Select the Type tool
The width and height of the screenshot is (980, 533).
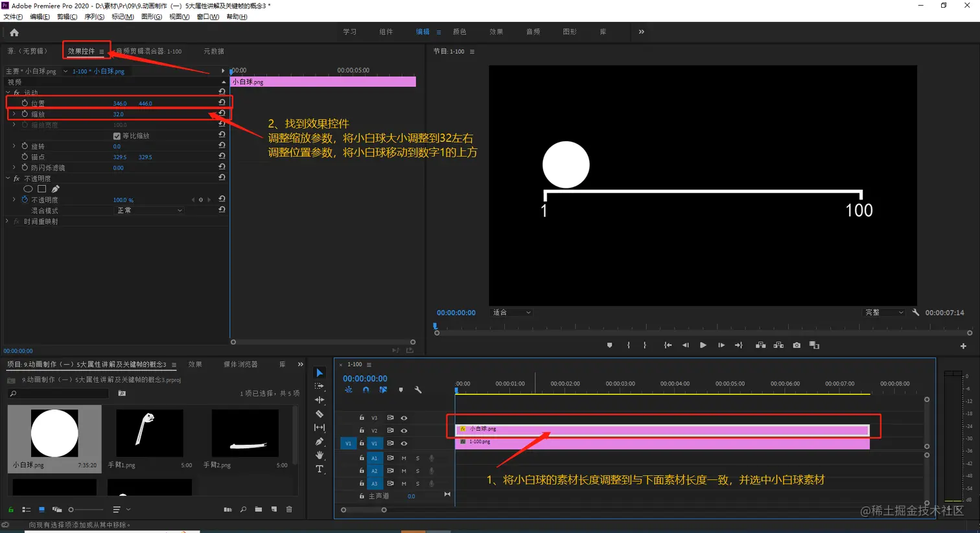(x=320, y=469)
